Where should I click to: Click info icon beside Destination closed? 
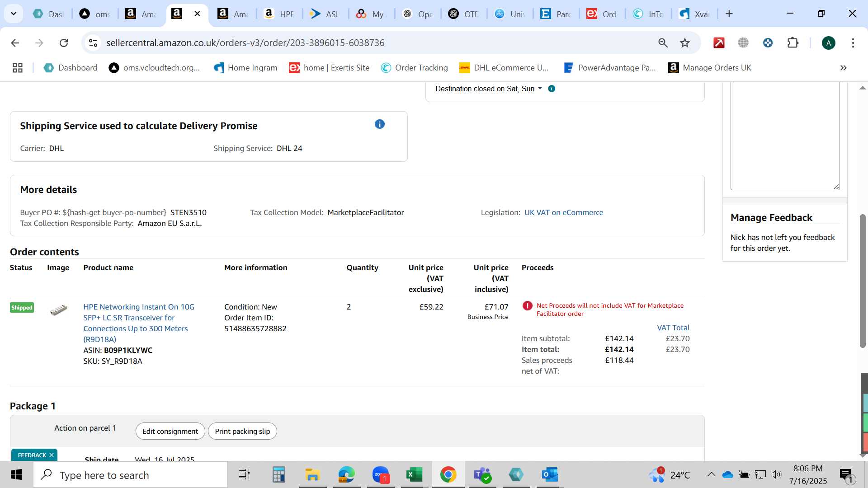coord(552,89)
